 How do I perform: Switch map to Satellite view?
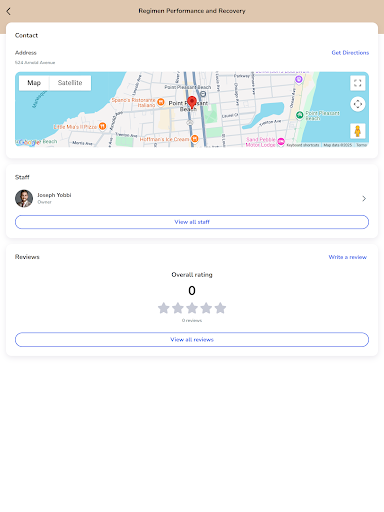(70, 83)
